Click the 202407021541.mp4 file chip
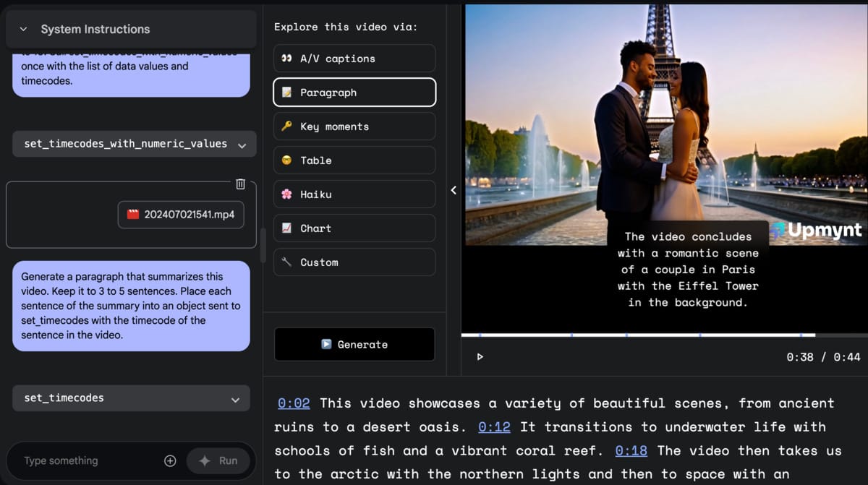The height and width of the screenshot is (485, 868). tap(181, 215)
